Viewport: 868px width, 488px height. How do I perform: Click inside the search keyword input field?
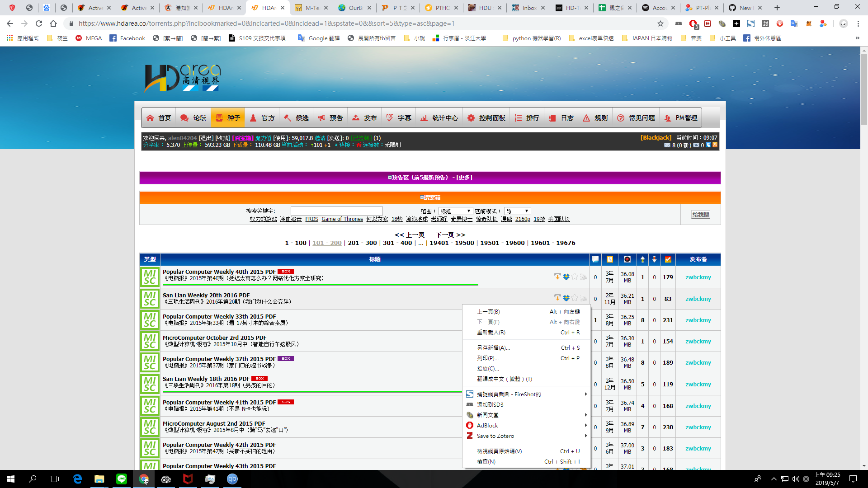(x=336, y=211)
